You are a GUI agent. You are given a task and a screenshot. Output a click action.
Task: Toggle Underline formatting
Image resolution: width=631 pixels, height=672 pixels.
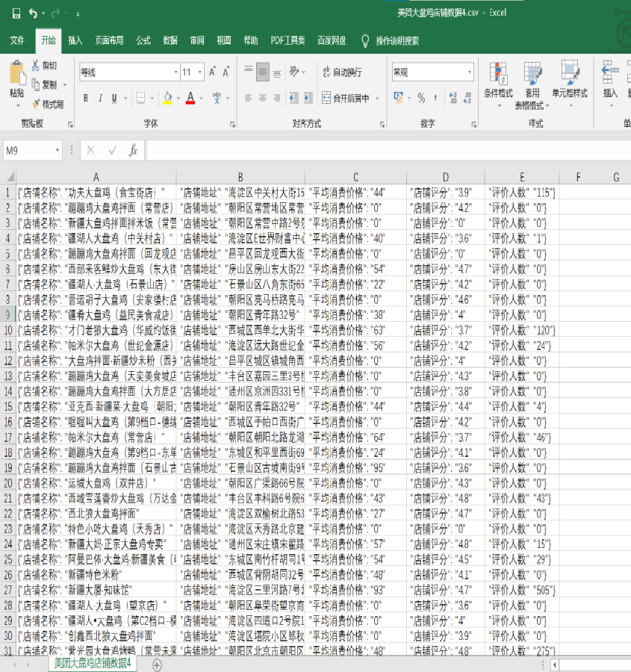point(114,98)
